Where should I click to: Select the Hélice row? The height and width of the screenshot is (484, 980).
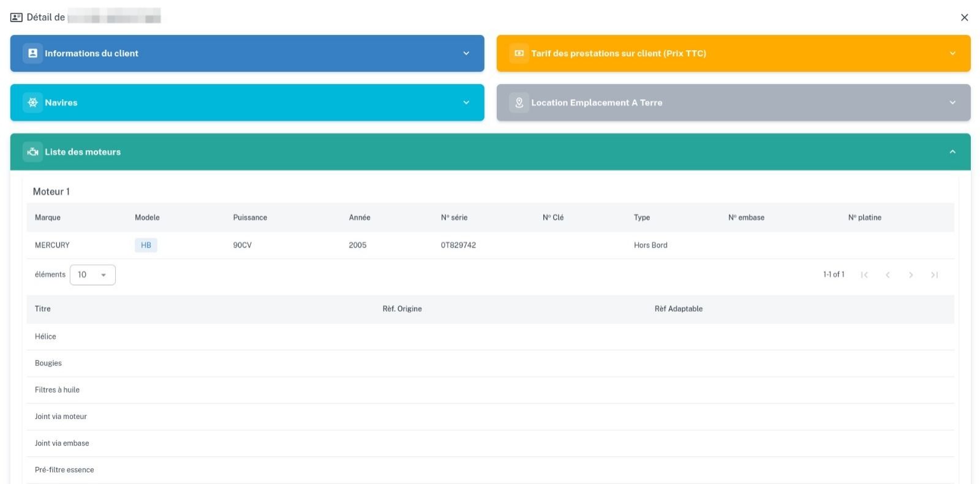(x=490, y=336)
